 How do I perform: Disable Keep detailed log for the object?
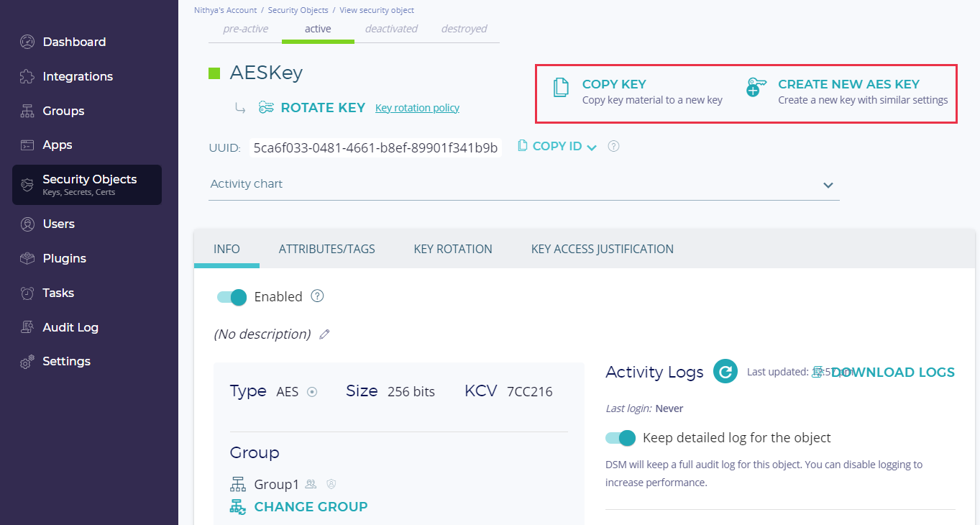620,438
